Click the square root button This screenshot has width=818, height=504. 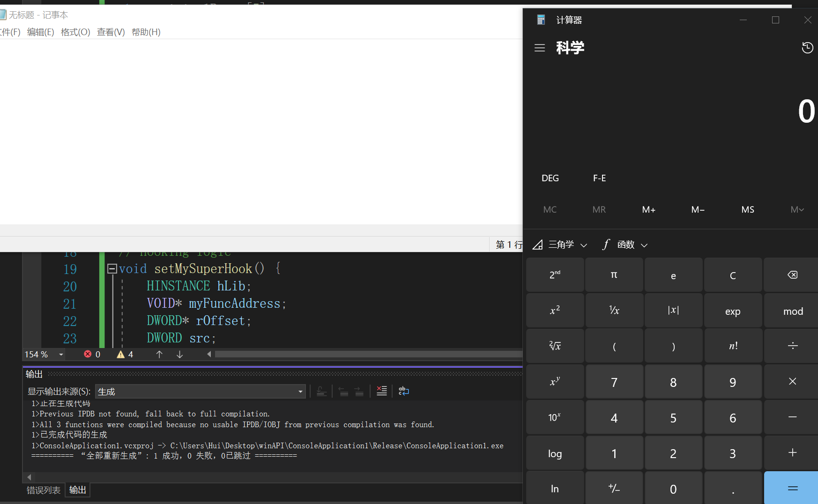click(555, 346)
